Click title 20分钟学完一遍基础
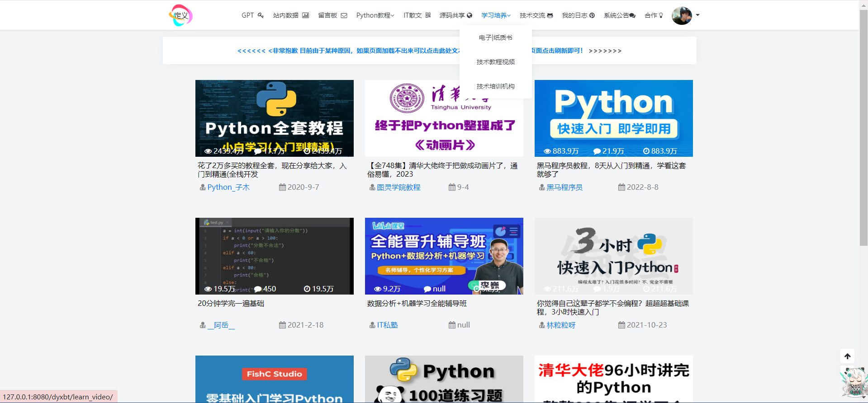This screenshot has width=868, height=403. 231,303
